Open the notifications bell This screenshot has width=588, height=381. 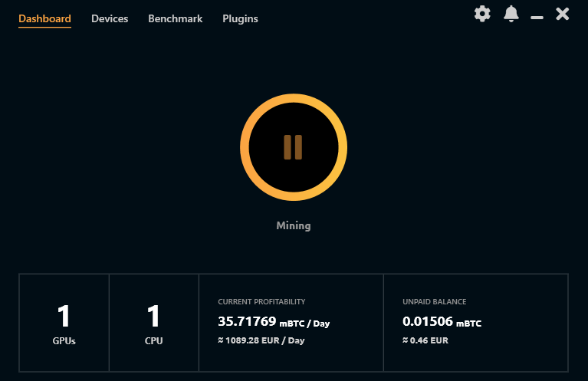click(x=511, y=14)
